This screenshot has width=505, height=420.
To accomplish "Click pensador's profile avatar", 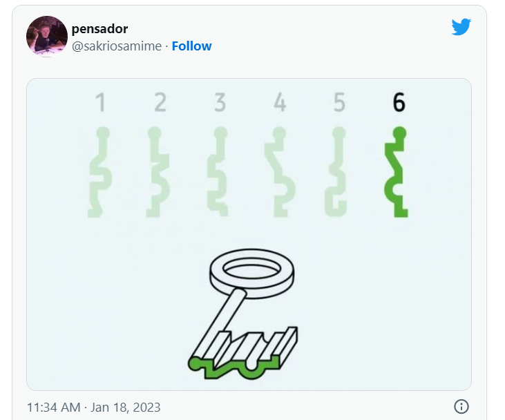I will click(46, 35).
